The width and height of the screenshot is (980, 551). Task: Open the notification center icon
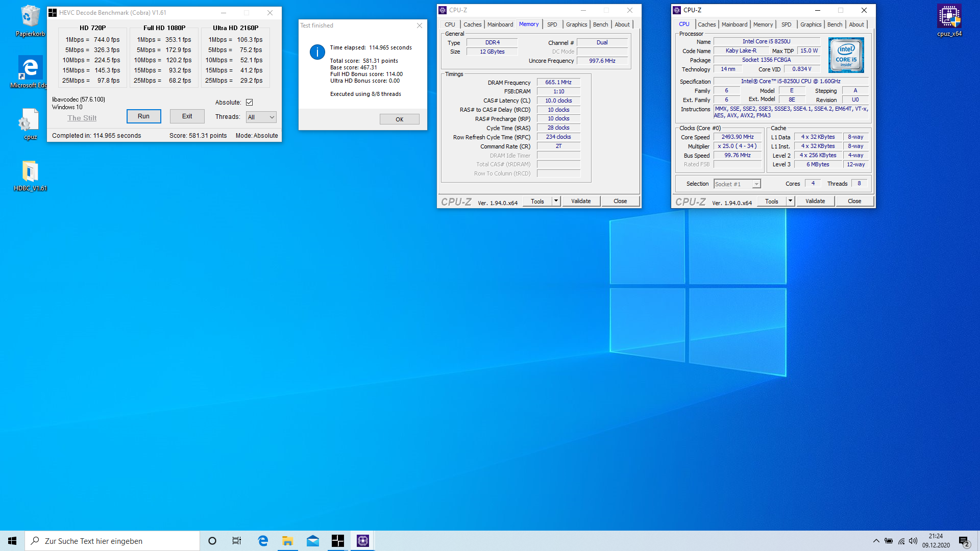pyautogui.click(x=964, y=541)
